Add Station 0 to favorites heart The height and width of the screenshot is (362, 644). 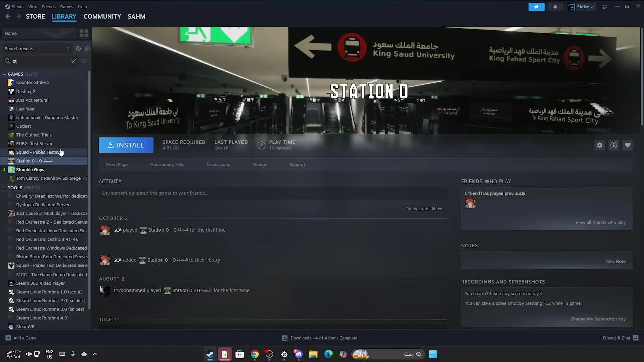[x=628, y=145]
